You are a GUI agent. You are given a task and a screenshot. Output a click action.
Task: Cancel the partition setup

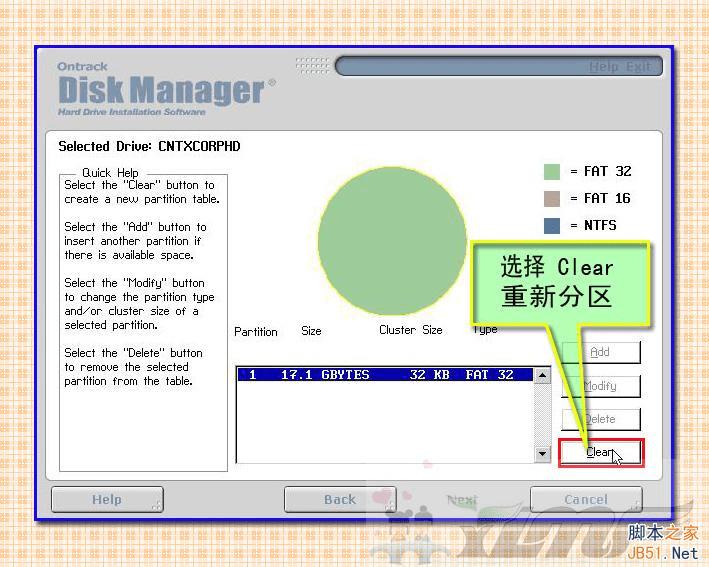click(586, 500)
